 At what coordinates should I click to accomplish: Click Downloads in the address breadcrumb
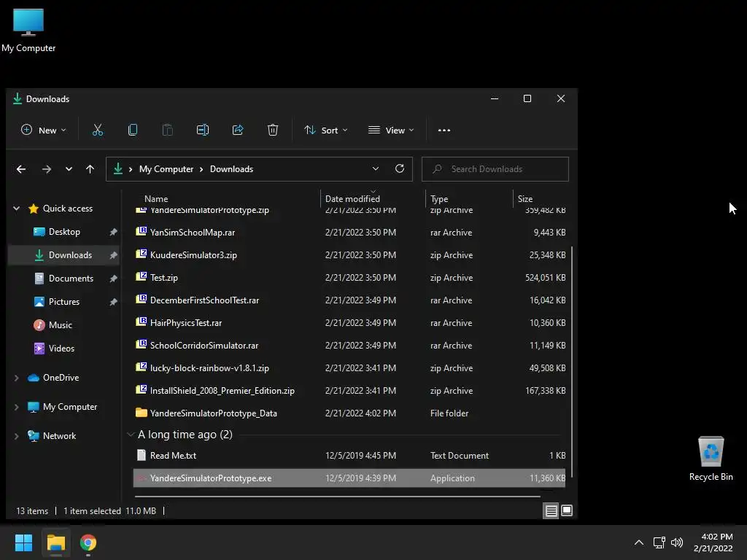pos(231,169)
